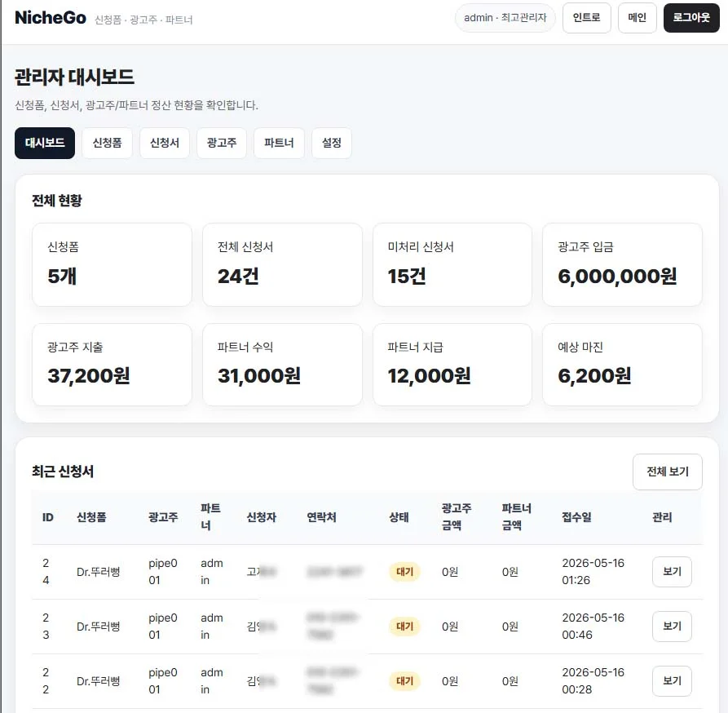Click the ID column header
This screenshot has height=713, width=728.
point(48,517)
